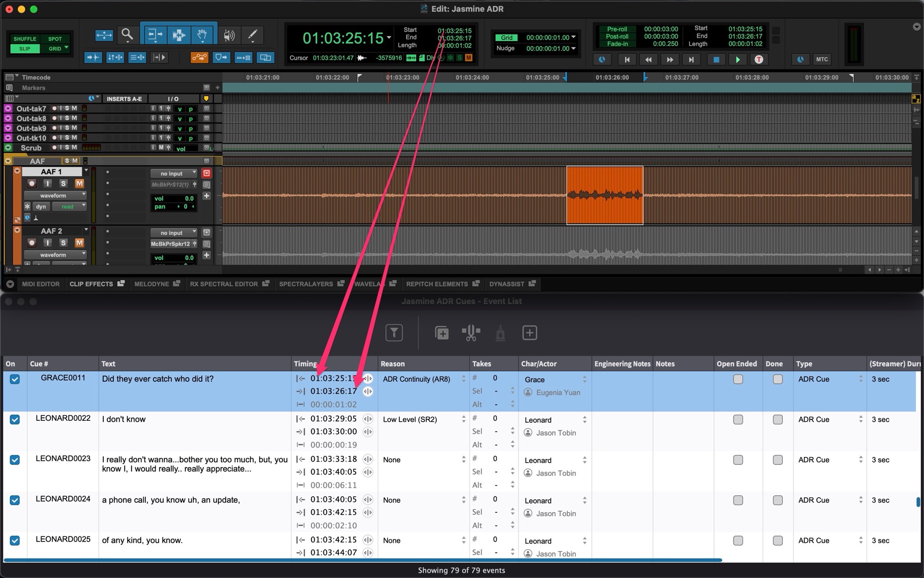Click the orange selected clip on AAF 1
This screenshot has height=578, width=924.
point(605,195)
